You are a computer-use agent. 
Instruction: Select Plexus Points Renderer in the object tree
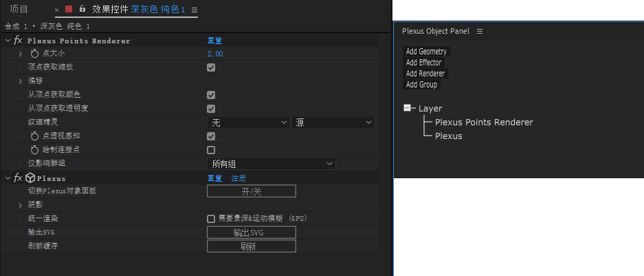[484, 122]
